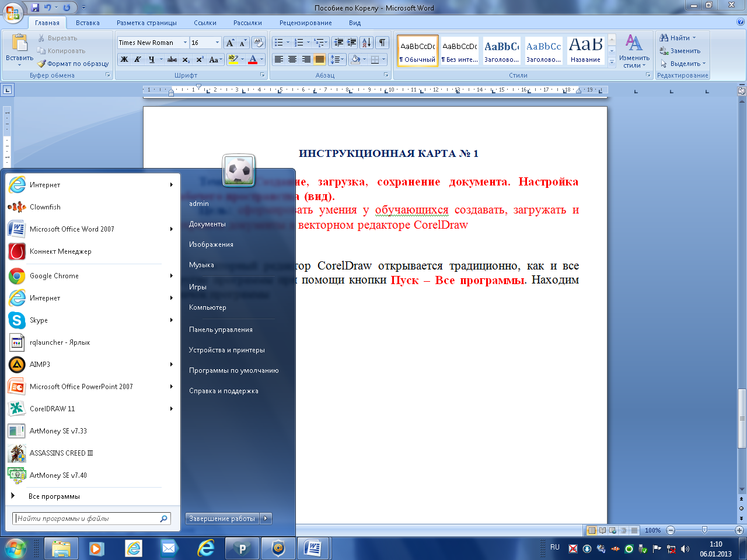
Task: Expand Microsoft Office Word 2007 jump list arrow
Action: pos(172,229)
